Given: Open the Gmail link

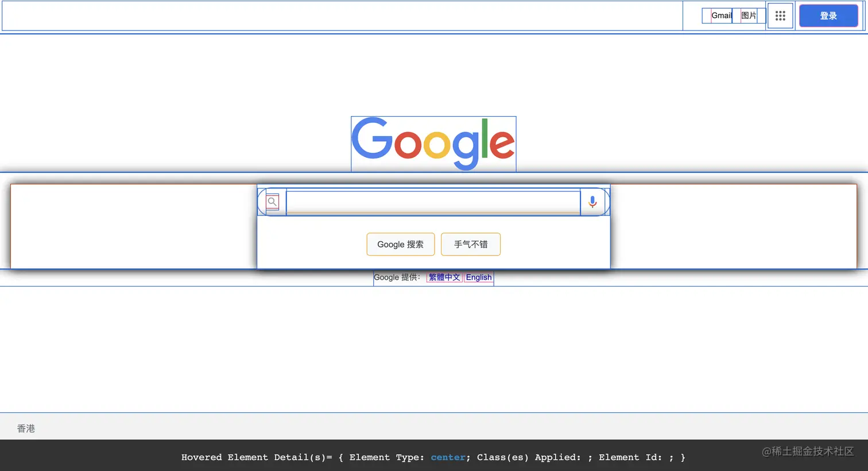Looking at the screenshot, I should click(x=722, y=16).
